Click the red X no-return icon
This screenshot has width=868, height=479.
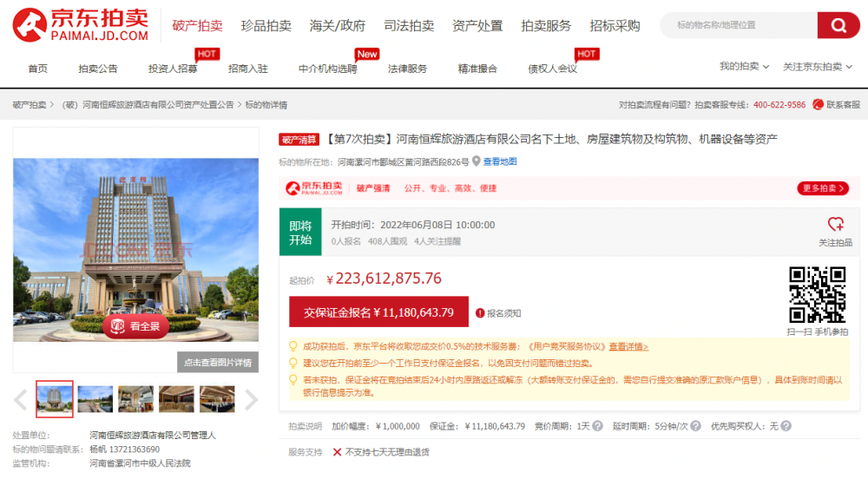pos(337,452)
